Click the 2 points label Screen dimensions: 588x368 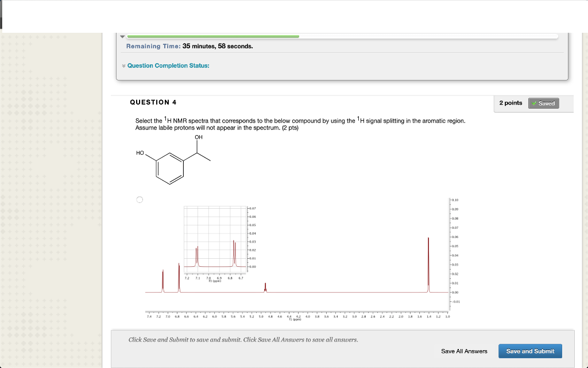click(x=511, y=103)
